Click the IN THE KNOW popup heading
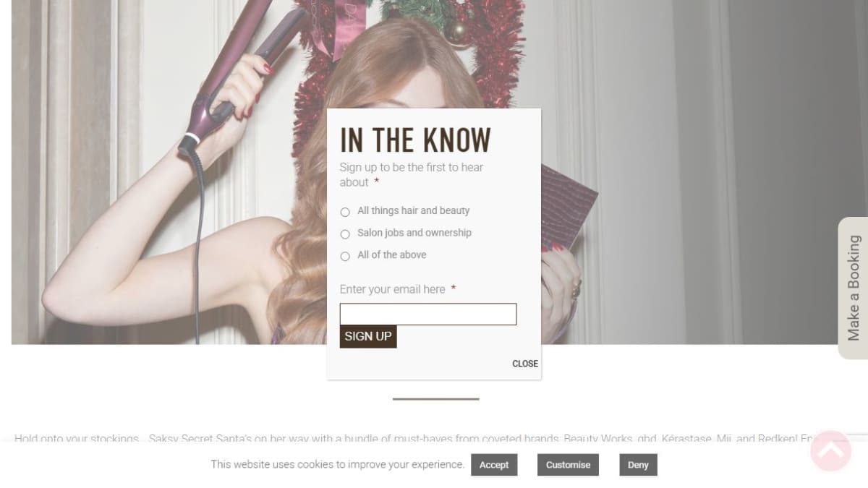This screenshot has width=868, height=488. 415,140
